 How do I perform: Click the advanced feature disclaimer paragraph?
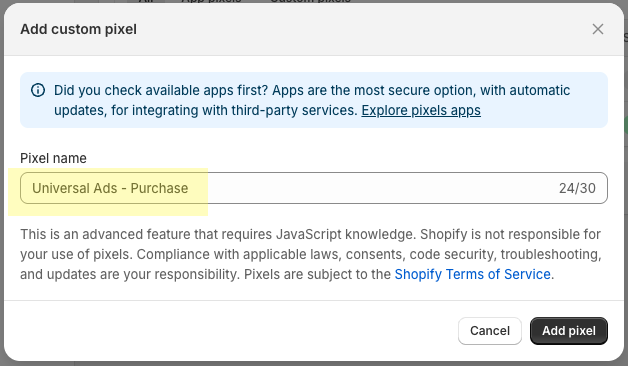tap(311, 254)
